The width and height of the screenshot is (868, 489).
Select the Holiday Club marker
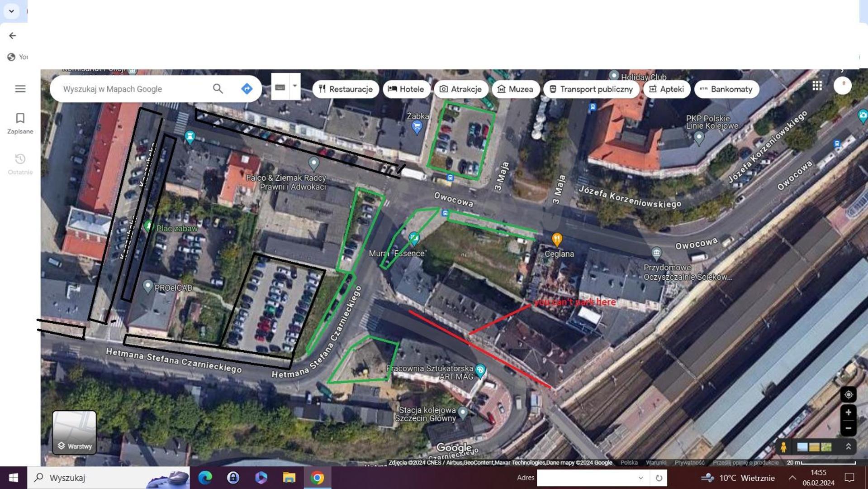[614, 75]
